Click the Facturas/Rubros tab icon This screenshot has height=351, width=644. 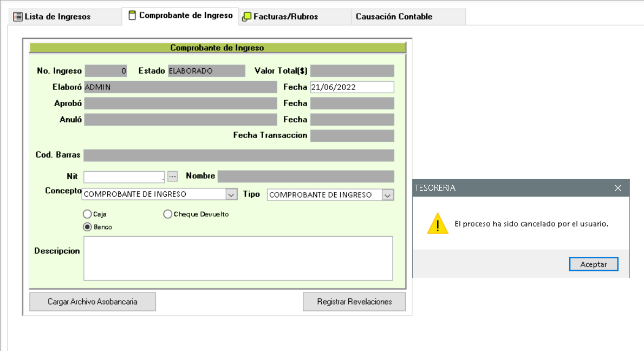pos(246,17)
